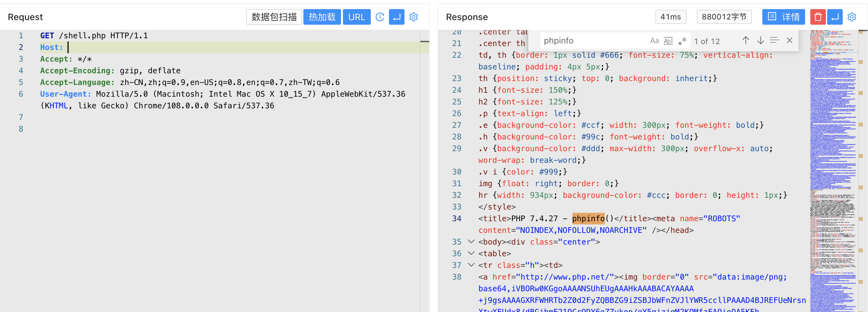868x312 pixels.
Task: Open response 详情 details button
Action: coord(783,17)
